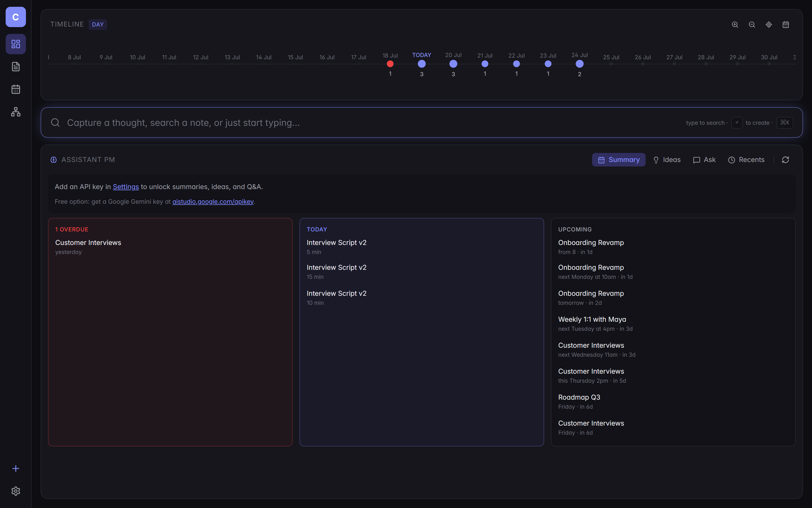Select the red 18 Jul timeline marker
The width and height of the screenshot is (812, 508).
(390, 64)
